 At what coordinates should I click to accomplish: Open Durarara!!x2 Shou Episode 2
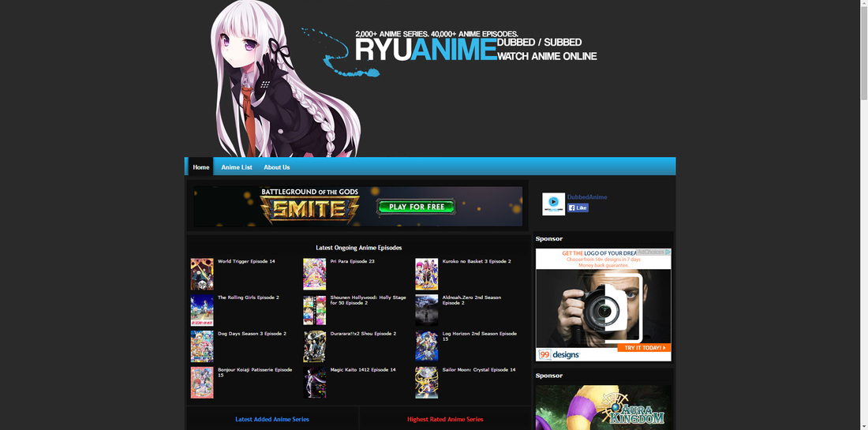tap(363, 334)
